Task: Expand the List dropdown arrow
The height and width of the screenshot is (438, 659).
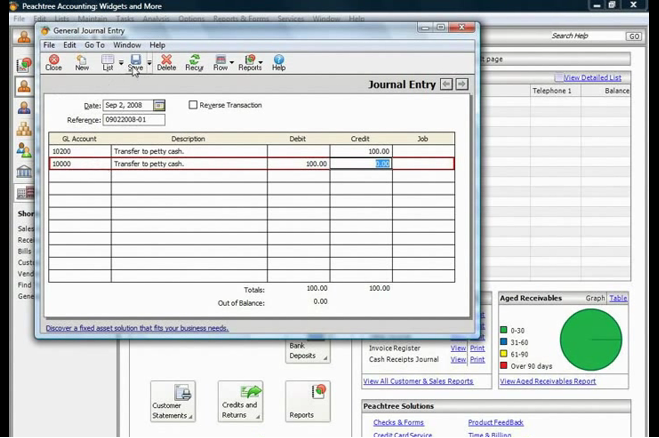Action: 121,62
